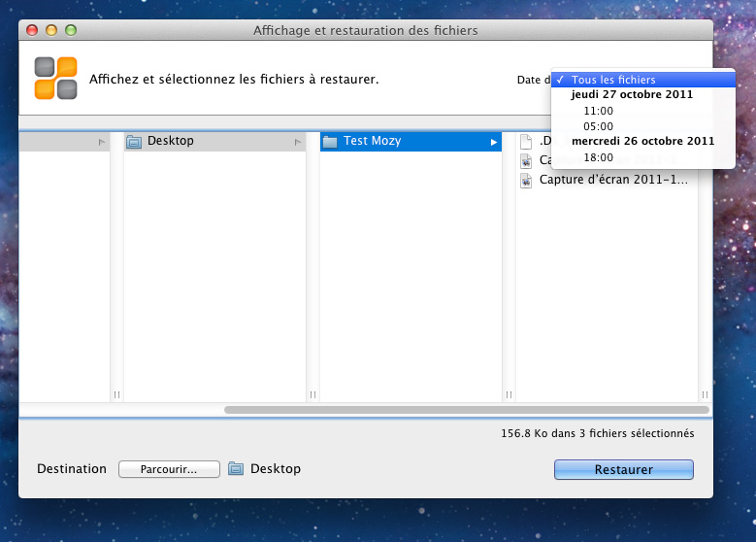The width and height of the screenshot is (756, 542).
Task: Click the Test Mozy folder icon
Action: tap(330, 142)
